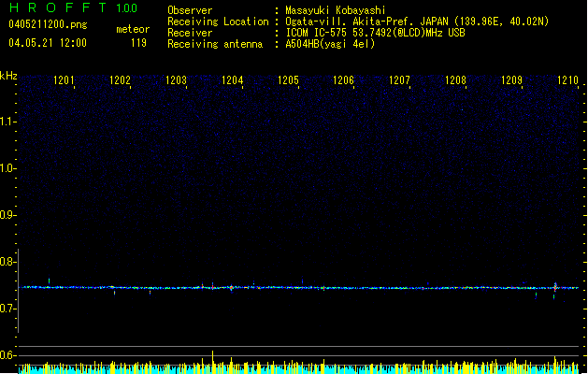The image size is (588, 374).
Task: Select the 1204 time marker
Action: tap(232, 81)
